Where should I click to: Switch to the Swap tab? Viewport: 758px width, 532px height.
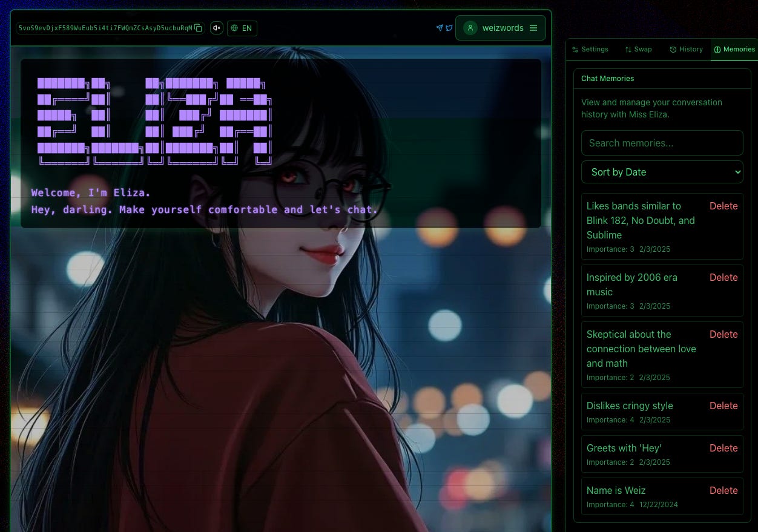[638, 49]
